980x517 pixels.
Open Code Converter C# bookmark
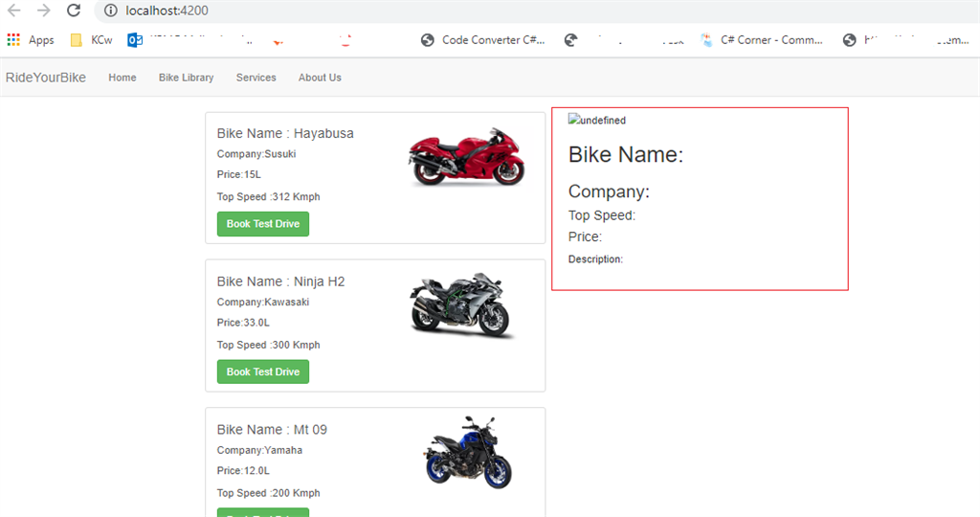pyautogui.click(x=482, y=40)
